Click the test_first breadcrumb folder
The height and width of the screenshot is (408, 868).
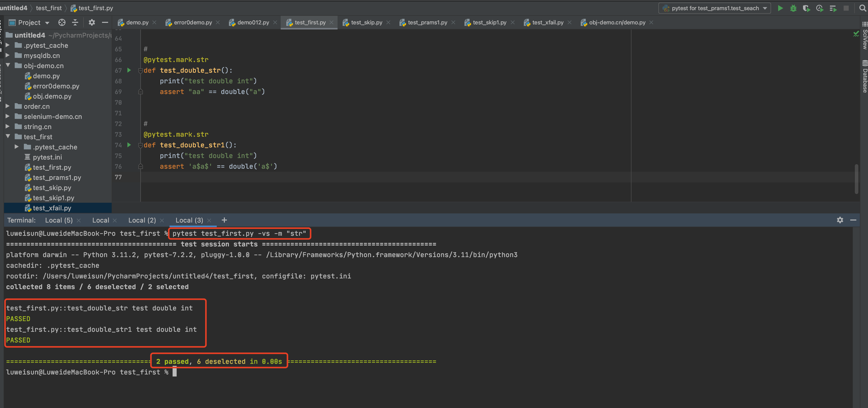[x=49, y=8]
